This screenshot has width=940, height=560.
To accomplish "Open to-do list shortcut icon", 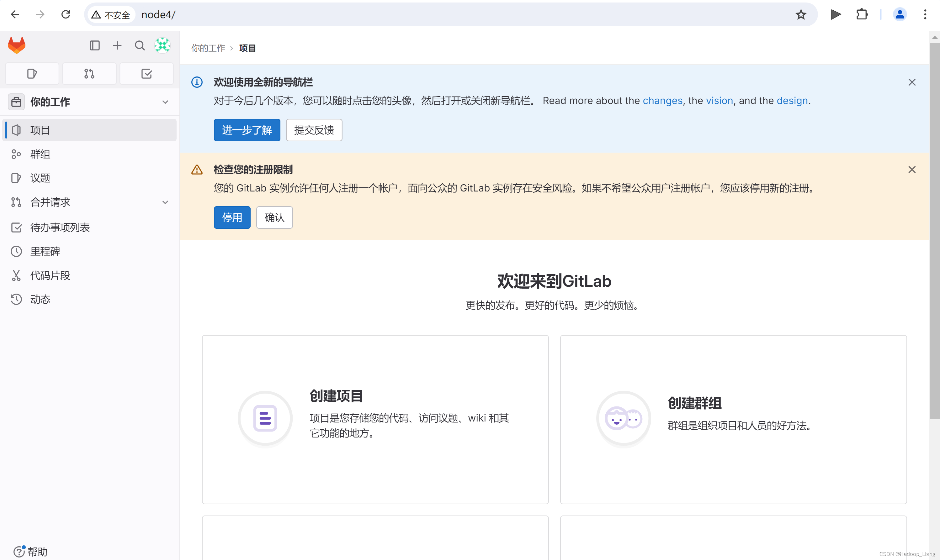I will pyautogui.click(x=146, y=74).
